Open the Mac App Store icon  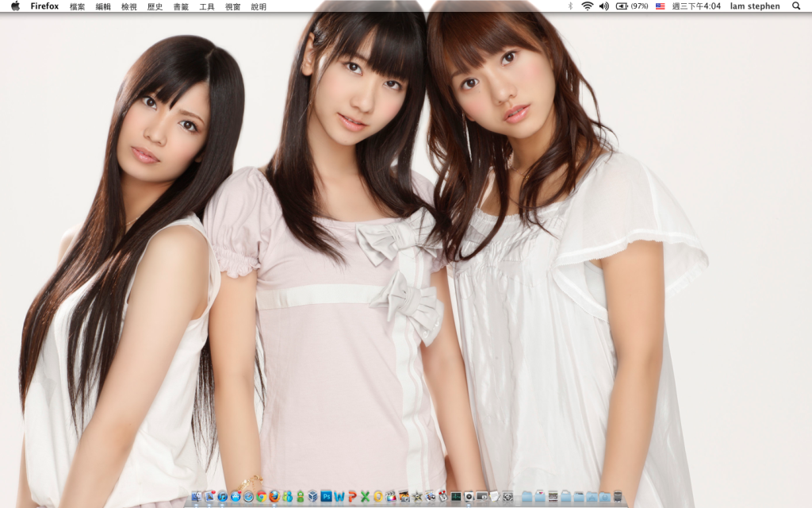tap(236, 497)
